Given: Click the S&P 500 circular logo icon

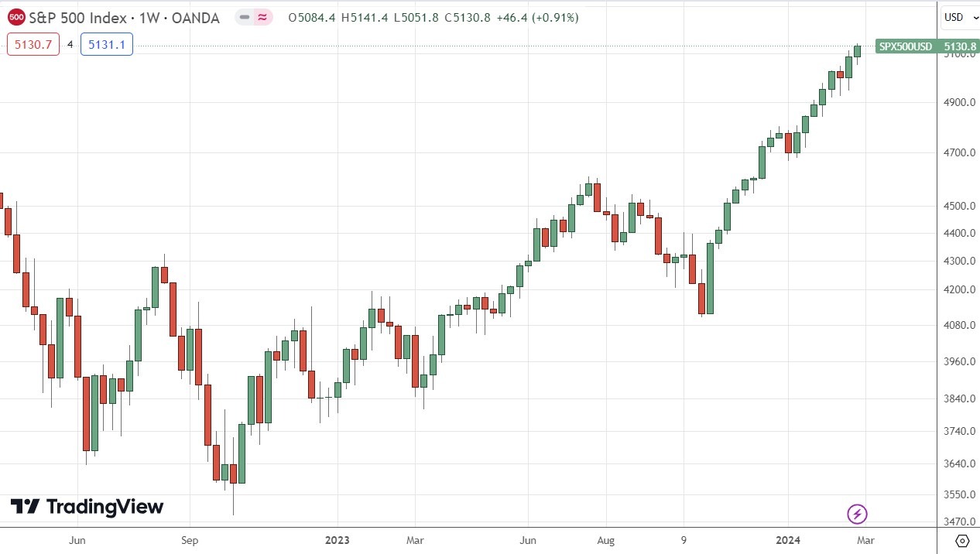Looking at the screenshot, I should click(17, 17).
